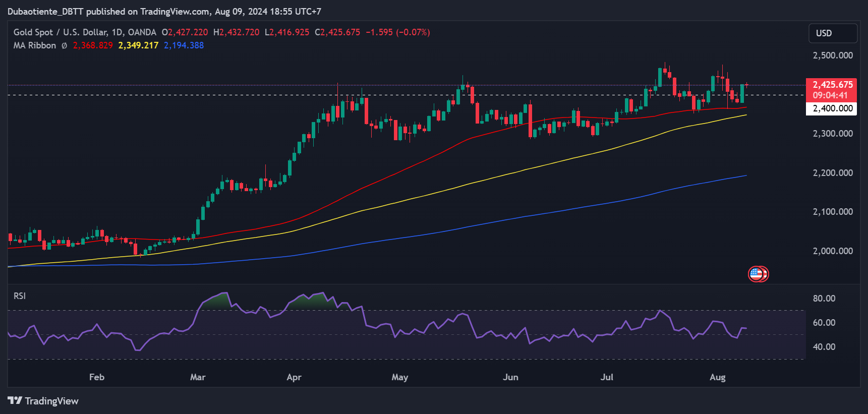The image size is (868, 414).
Task: Click the red MA value 2,368.829
Action: click(93, 45)
